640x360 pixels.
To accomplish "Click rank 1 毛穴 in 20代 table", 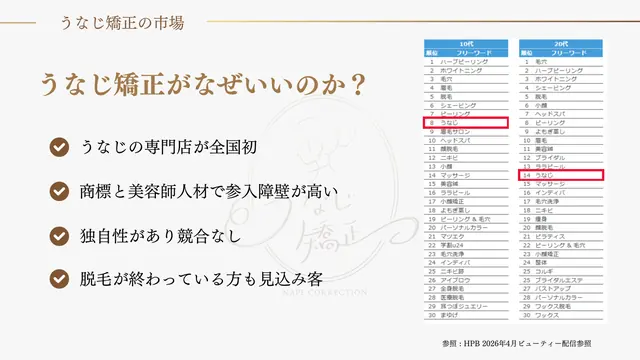I will coord(561,62).
